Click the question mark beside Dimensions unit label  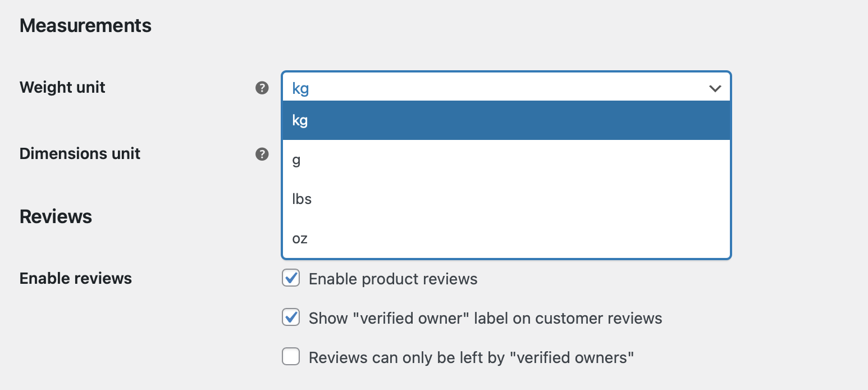(262, 154)
